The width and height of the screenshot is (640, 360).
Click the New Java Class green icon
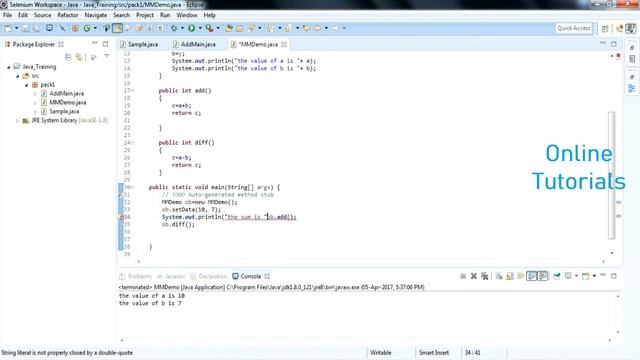pos(87,28)
